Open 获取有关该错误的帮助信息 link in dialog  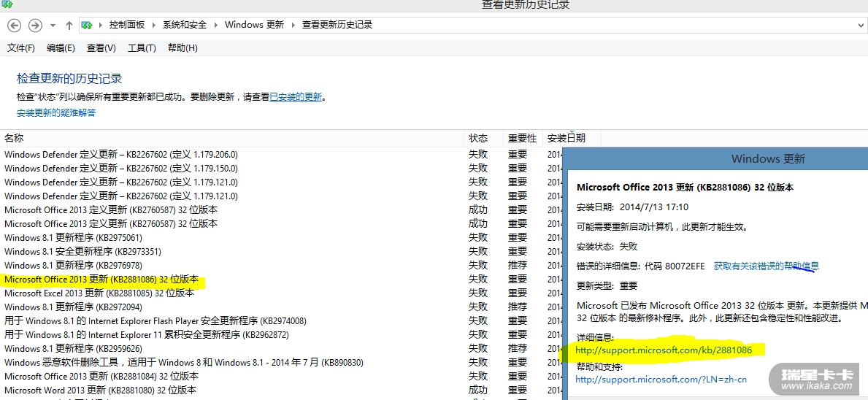766,266
